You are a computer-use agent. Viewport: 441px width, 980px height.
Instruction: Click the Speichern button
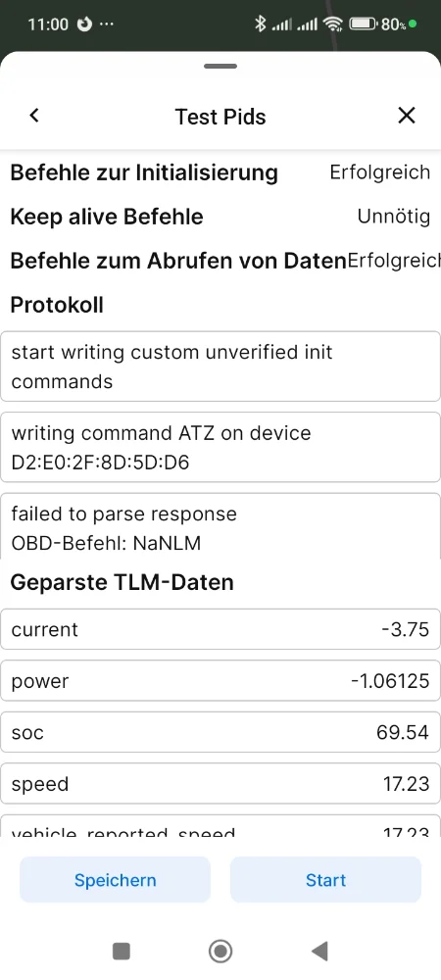[x=115, y=880]
